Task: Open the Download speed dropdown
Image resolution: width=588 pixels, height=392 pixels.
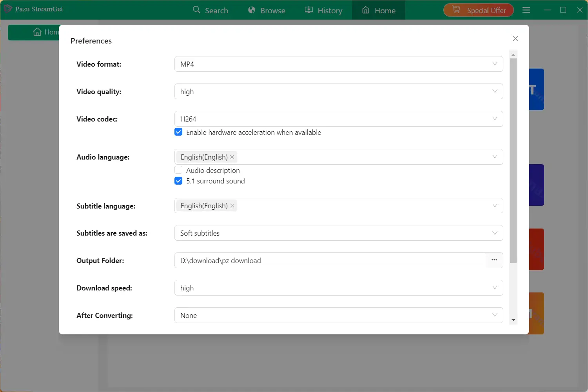Action: 339,288
